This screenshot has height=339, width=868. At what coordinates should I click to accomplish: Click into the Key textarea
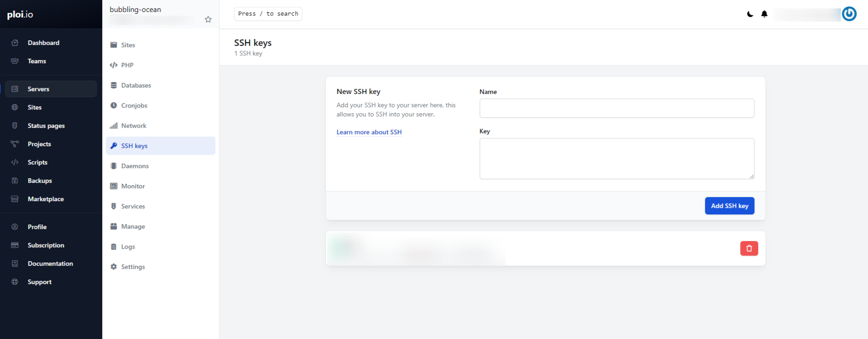click(617, 159)
